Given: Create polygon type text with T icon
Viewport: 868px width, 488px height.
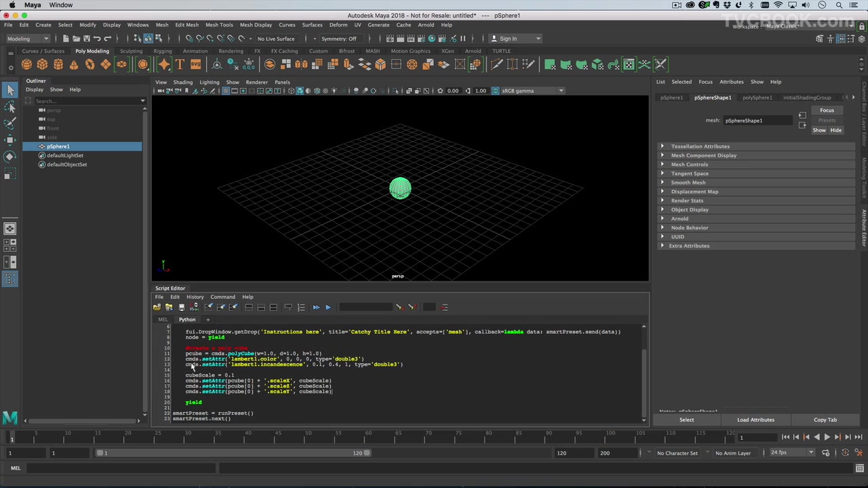Looking at the screenshot, I should tap(180, 64).
